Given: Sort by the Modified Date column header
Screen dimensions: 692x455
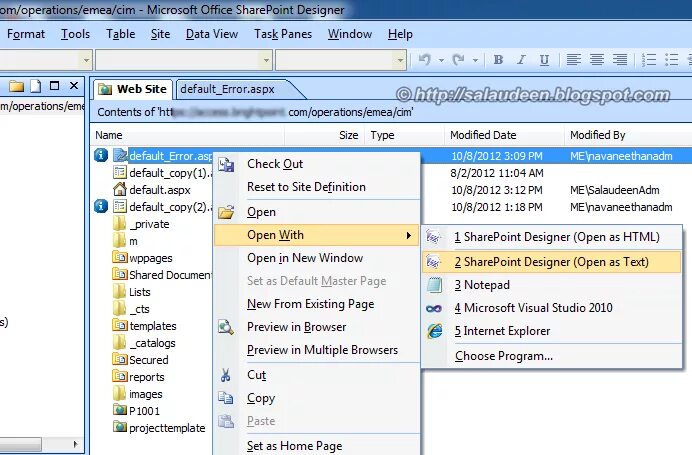Looking at the screenshot, I should click(x=504, y=135).
